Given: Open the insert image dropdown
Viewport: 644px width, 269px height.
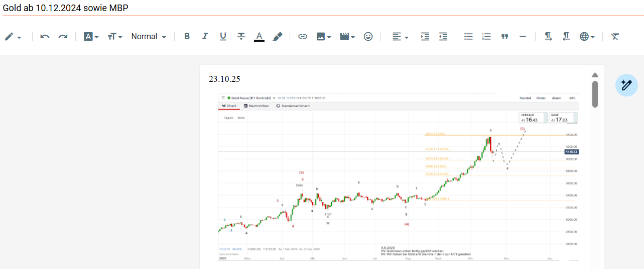Looking at the screenshot, I should point(324,37).
